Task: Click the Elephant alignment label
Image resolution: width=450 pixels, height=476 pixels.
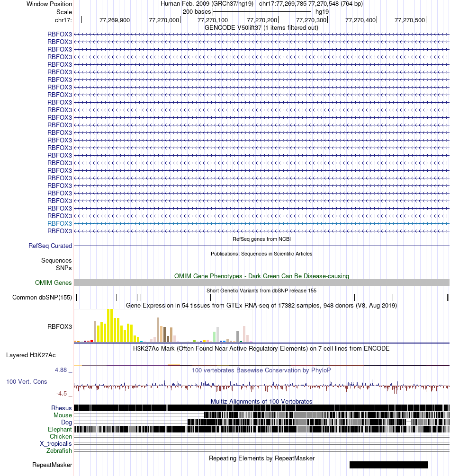Action: click(60, 430)
